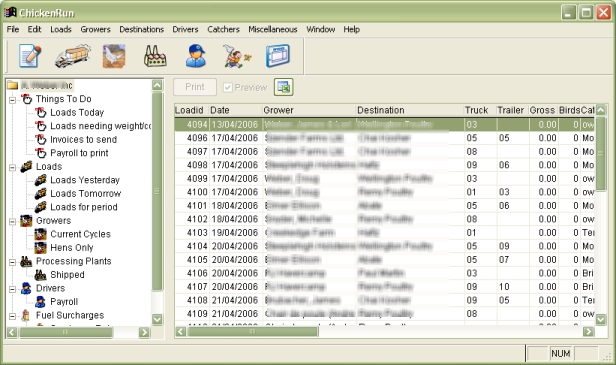Select the Loads for period item
This screenshot has height=365, width=616.
84,207
